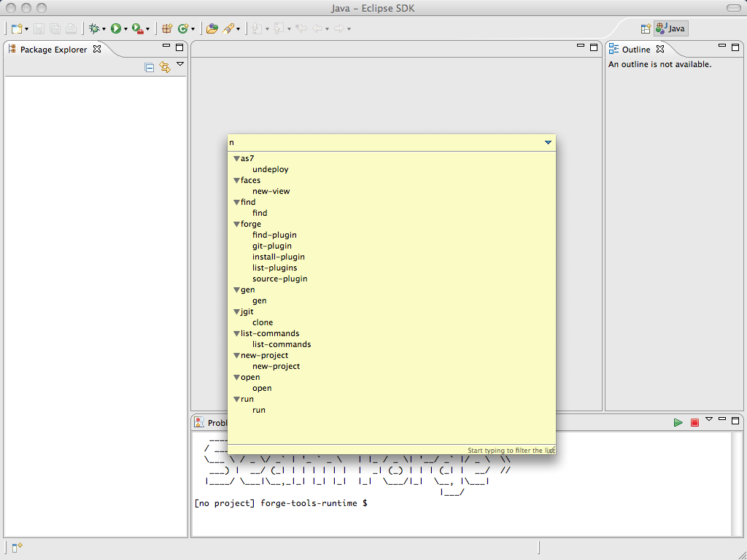Click in the popup filter text field
The height and width of the screenshot is (560, 747).
385,142
